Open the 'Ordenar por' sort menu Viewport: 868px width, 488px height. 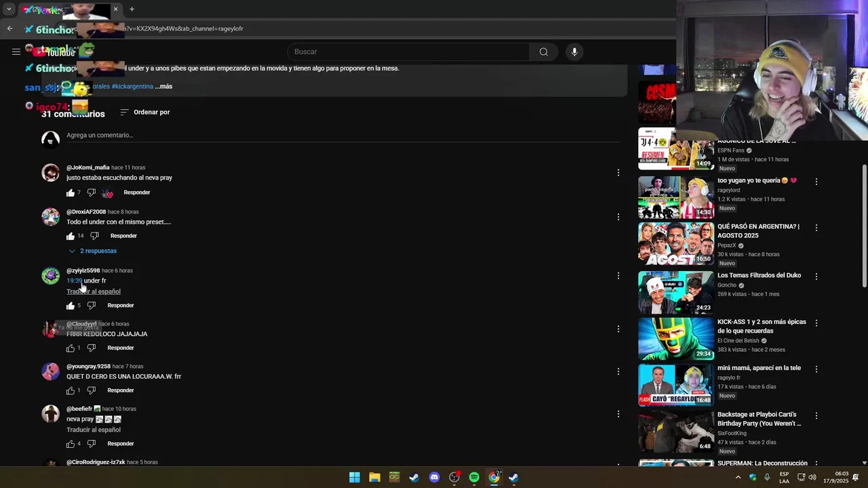145,112
